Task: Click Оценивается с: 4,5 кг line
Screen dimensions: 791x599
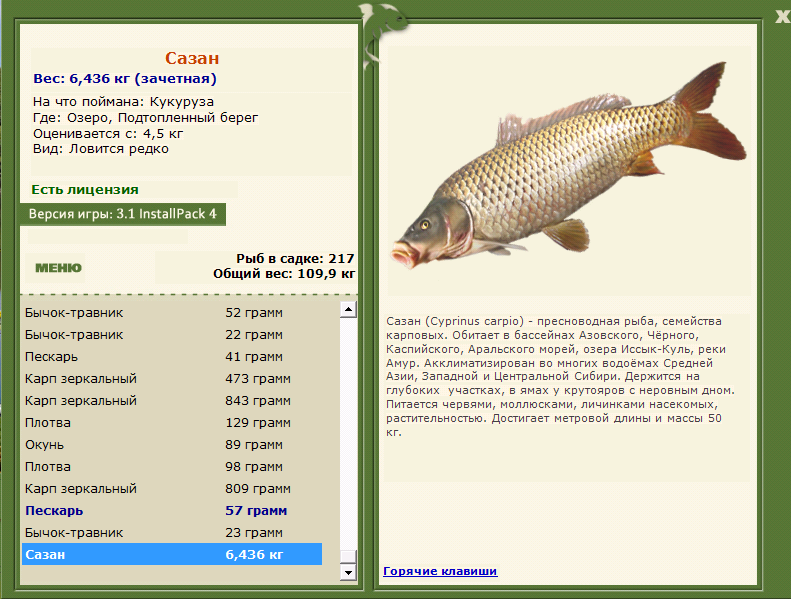Action: click(x=108, y=134)
